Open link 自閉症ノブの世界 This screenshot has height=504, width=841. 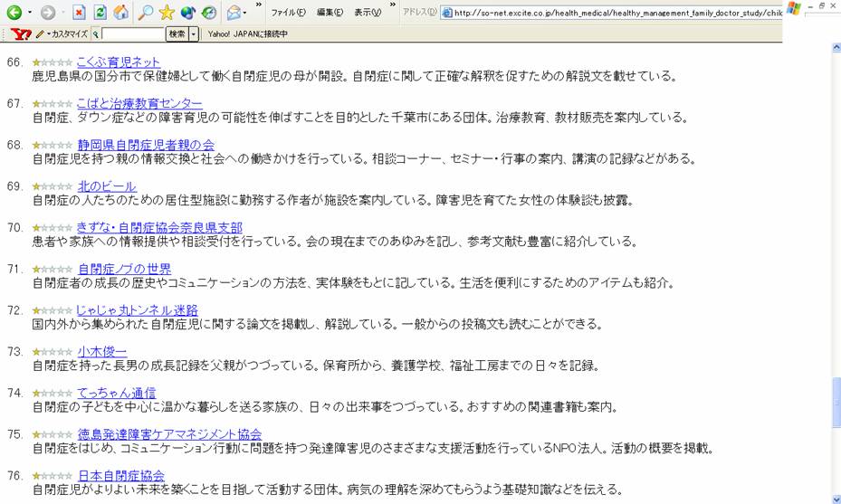pyautogui.click(x=124, y=269)
